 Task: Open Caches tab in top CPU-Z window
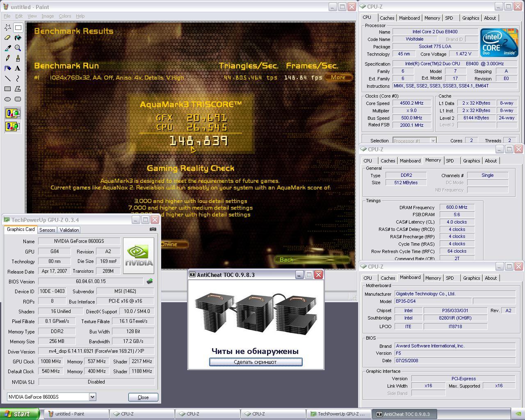(x=387, y=18)
